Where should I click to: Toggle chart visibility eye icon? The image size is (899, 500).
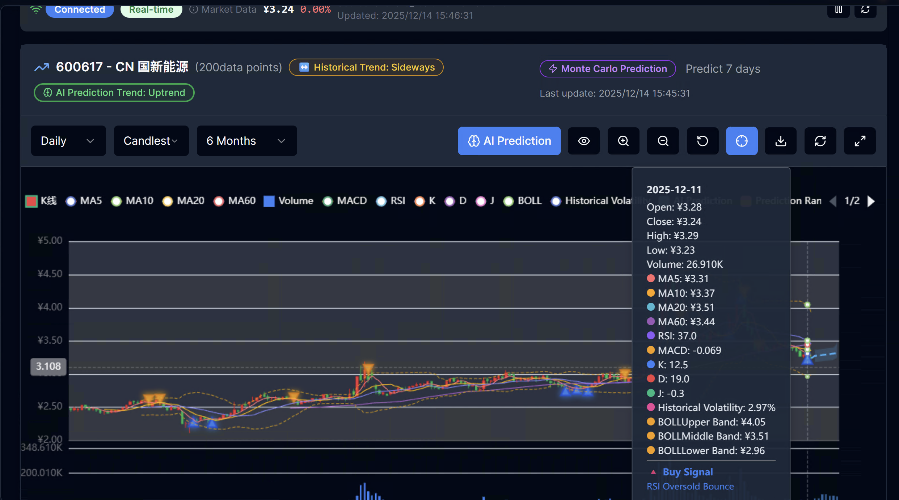(x=584, y=141)
